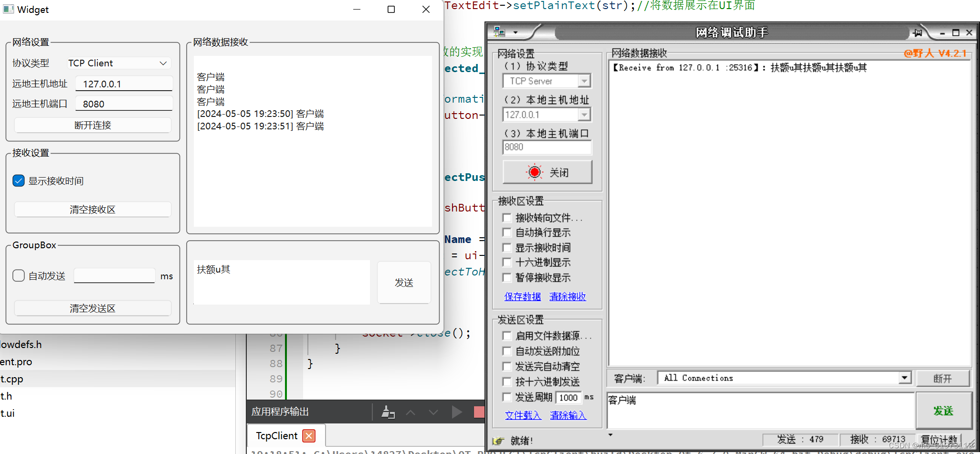Click the Widget window app icon
Image resolution: width=980 pixels, height=454 pixels.
click(x=8, y=9)
